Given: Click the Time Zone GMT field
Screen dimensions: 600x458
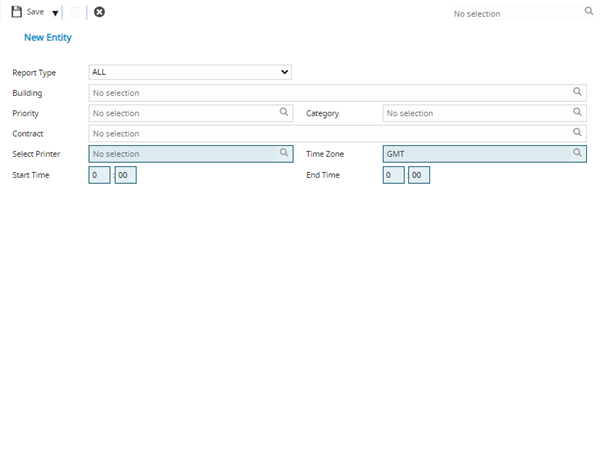Looking at the screenshot, I should tap(475, 154).
